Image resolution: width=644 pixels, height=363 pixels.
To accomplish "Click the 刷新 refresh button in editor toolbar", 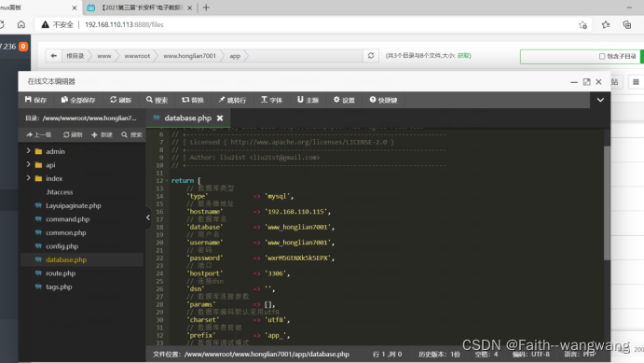I will (x=120, y=100).
